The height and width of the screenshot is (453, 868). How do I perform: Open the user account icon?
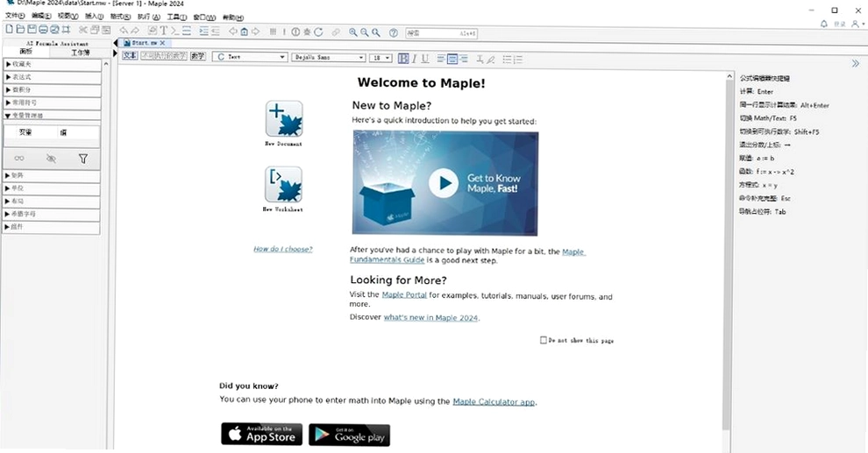[856, 24]
